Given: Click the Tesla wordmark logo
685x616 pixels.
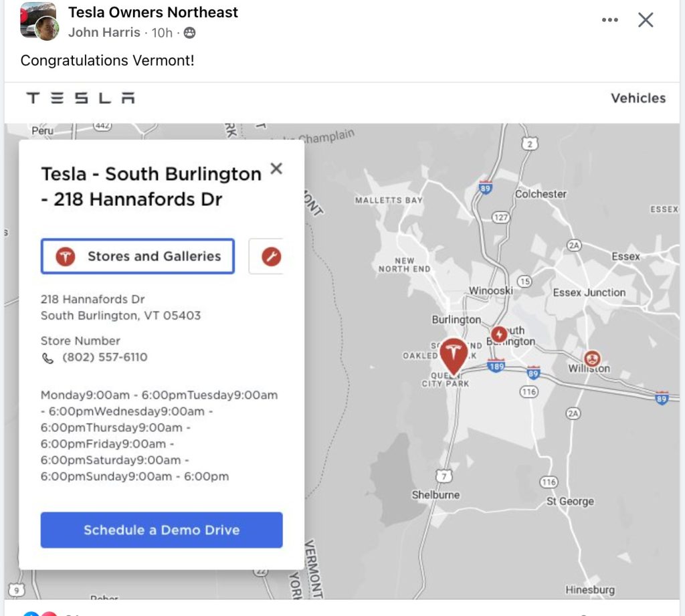Looking at the screenshot, I should [x=80, y=98].
